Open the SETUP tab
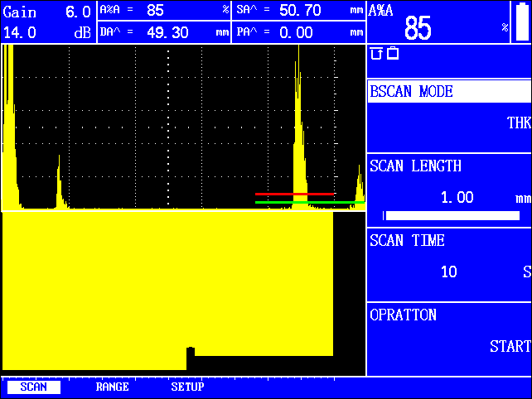Viewport: 532px width, 399px height. pyautogui.click(x=187, y=387)
